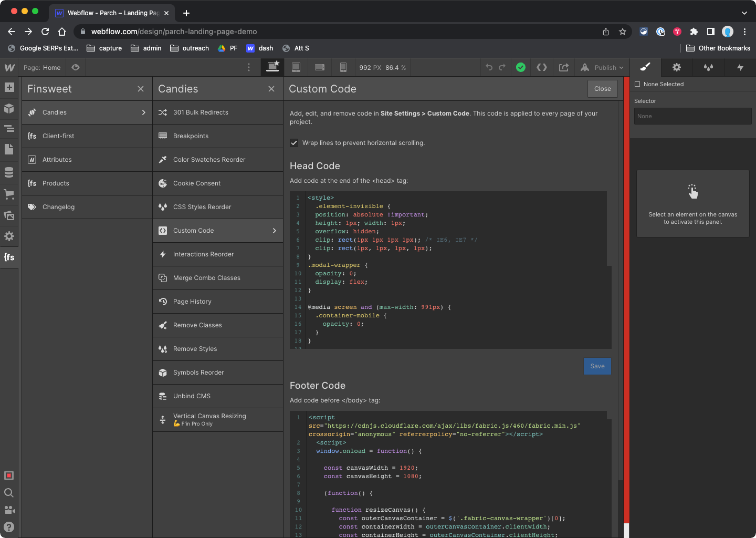Screen dimensions: 756x538
Task: Close the Finsweet panel
Action: [x=141, y=89]
